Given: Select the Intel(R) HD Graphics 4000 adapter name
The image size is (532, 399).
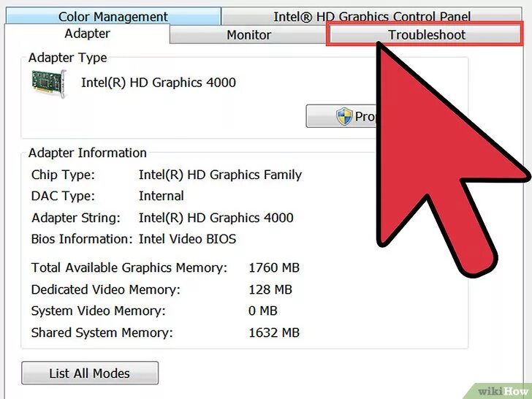Looking at the screenshot, I should coord(159,83).
